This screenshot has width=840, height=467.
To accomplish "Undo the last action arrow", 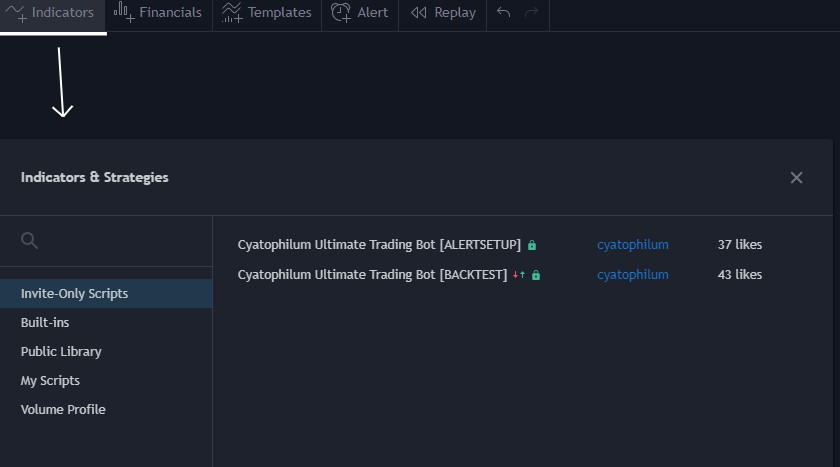I will click(503, 12).
